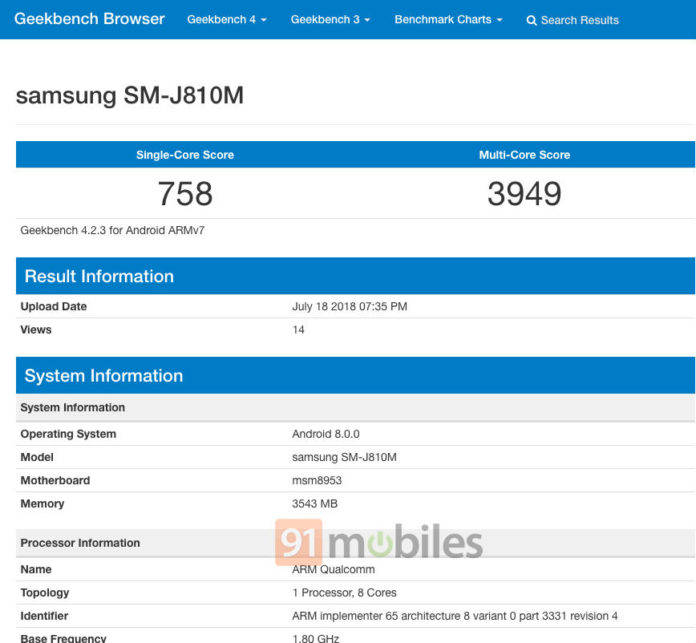The width and height of the screenshot is (696, 643).
Task: Expand the Geekbench 3 dropdown menu
Action: tap(330, 20)
